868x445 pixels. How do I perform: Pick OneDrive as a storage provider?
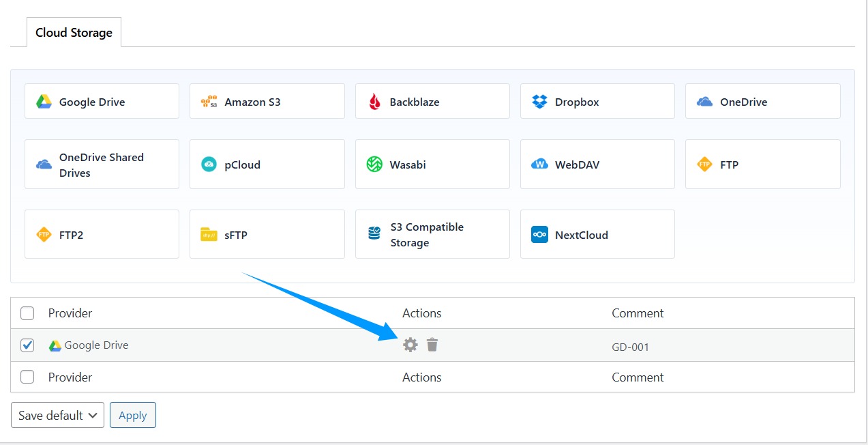[762, 100]
